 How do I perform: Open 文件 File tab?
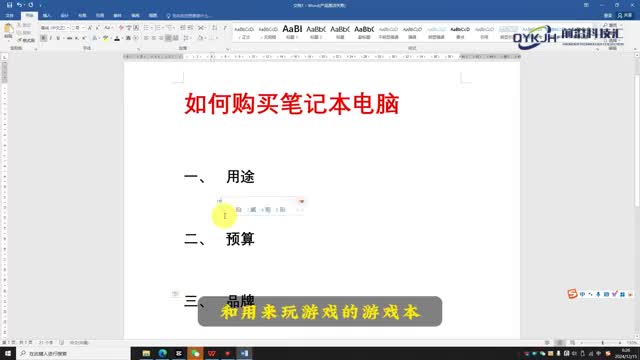pos(10,16)
